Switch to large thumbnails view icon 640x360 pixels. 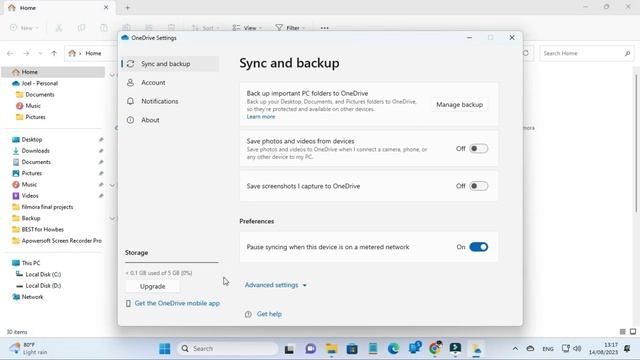[x=633, y=332]
